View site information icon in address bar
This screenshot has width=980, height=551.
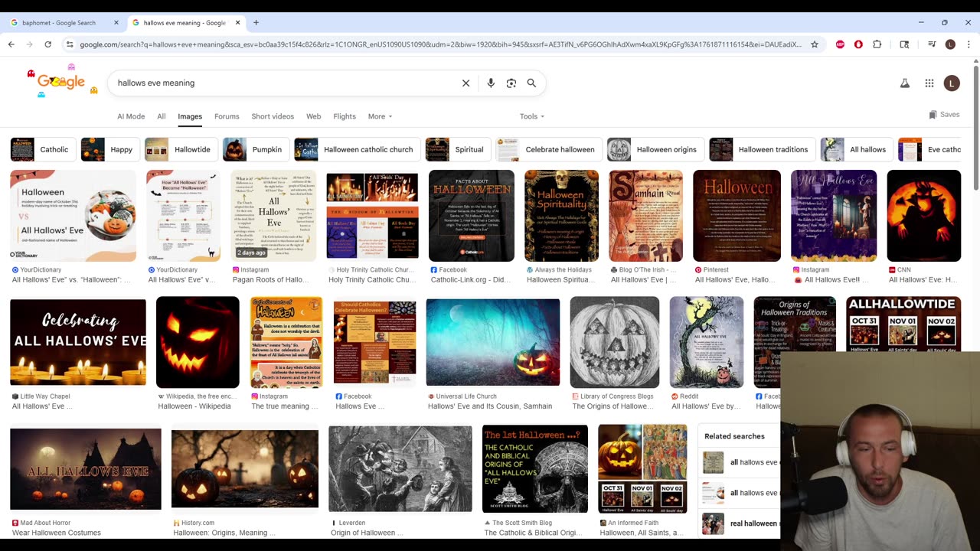click(x=70, y=44)
